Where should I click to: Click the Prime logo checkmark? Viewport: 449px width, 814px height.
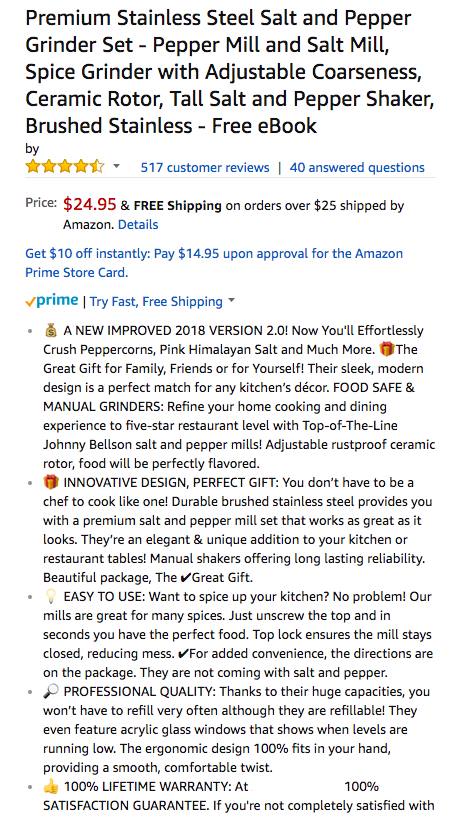(x=30, y=302)
